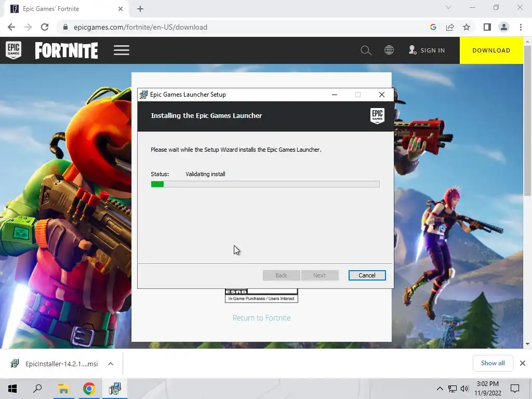
Task: Open the language globe selector
Action: point(389,50)
